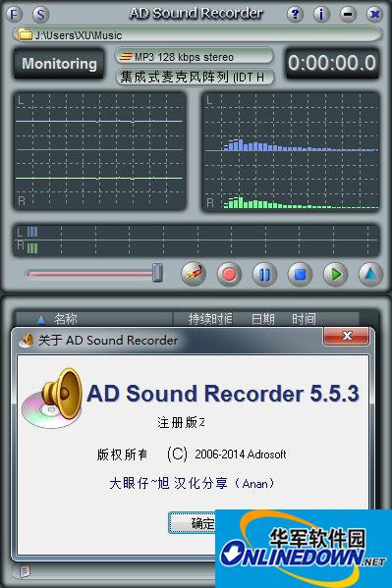The image size is (392, 588).
Task: Click the L/R level meter bar
Action: [x=196, y=240]
